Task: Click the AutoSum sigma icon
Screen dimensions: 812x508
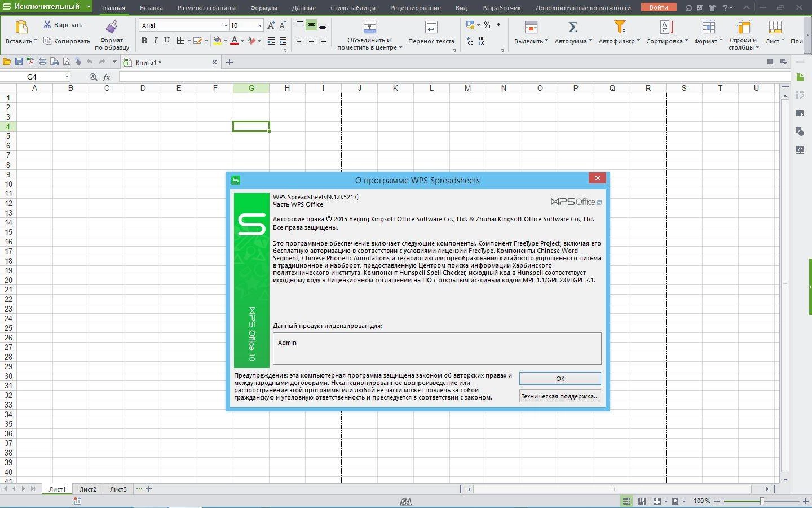Action: click(572, 27)
